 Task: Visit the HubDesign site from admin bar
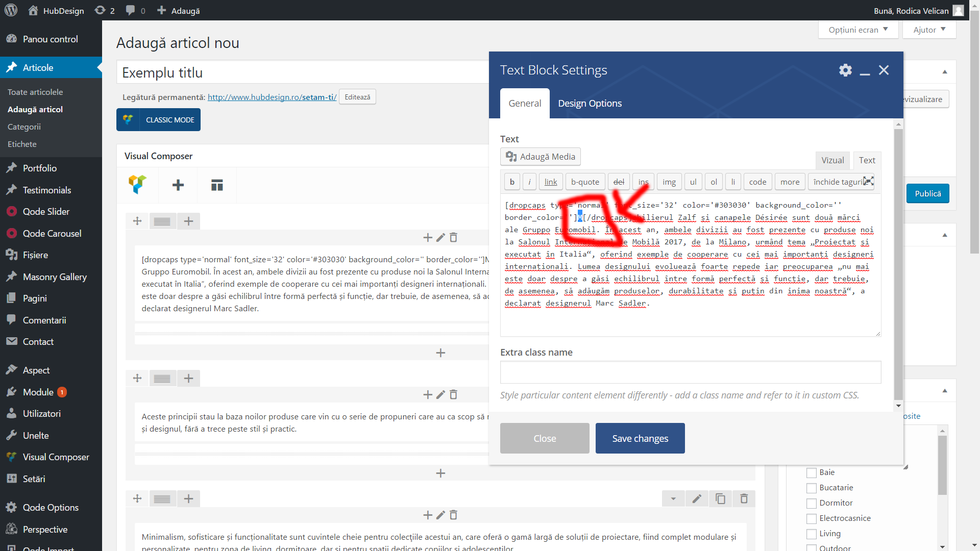(x=56, y=10)
